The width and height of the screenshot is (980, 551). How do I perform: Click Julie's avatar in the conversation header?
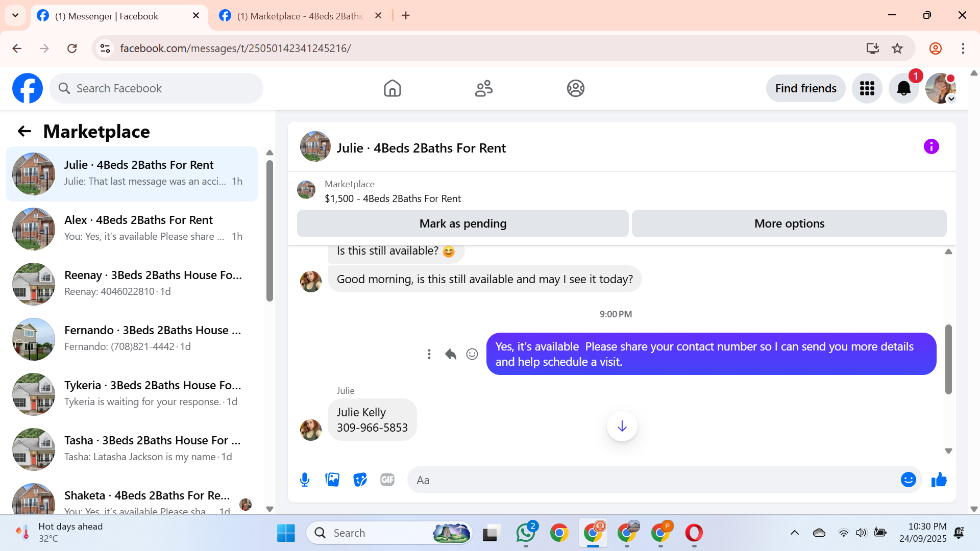[315, 146]
